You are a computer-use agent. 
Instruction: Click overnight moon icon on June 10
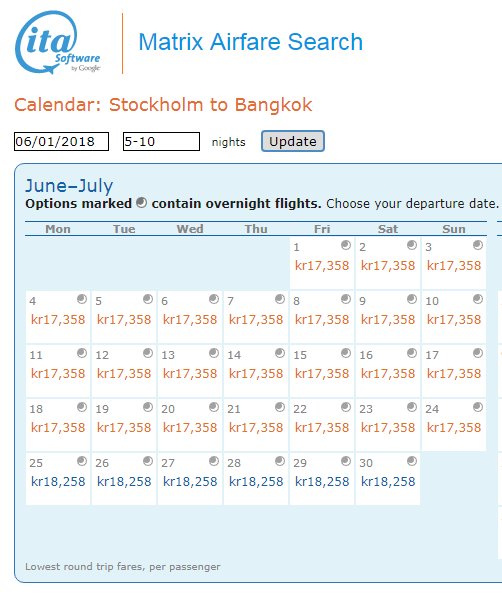pyautogui.click(x=478, y=299)
